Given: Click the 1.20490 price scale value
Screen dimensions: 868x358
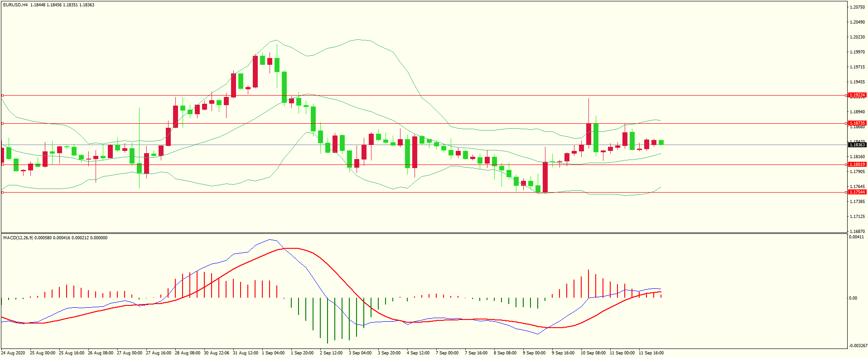Looking at the screenshot, I should pos(858,22).
